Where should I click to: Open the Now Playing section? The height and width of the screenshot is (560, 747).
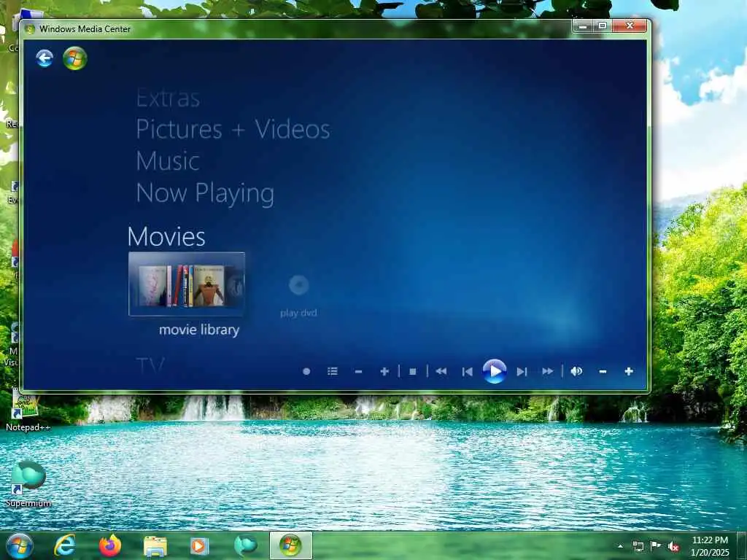205,193
